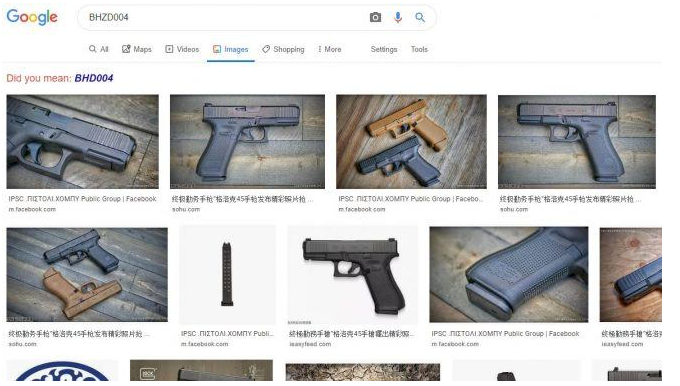The image size is (680, 386).
Task: Open the search Tools options
Action: [419, 49]
